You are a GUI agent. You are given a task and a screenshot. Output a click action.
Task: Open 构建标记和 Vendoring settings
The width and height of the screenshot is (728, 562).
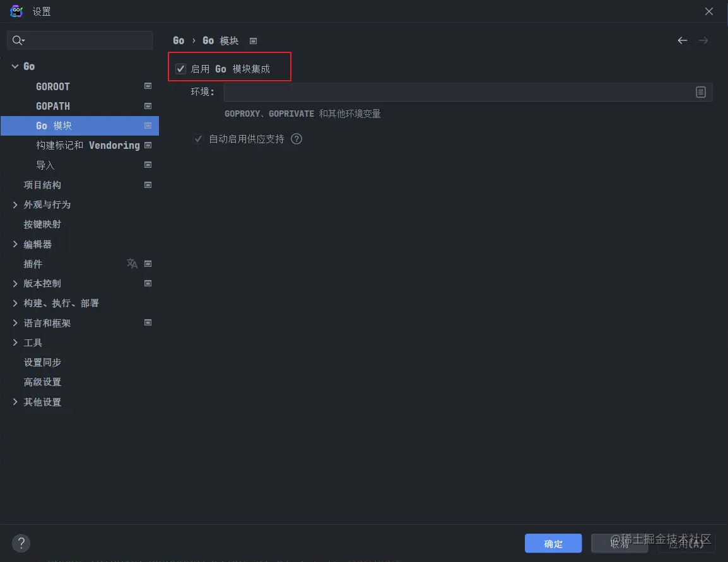pos(80,145)
